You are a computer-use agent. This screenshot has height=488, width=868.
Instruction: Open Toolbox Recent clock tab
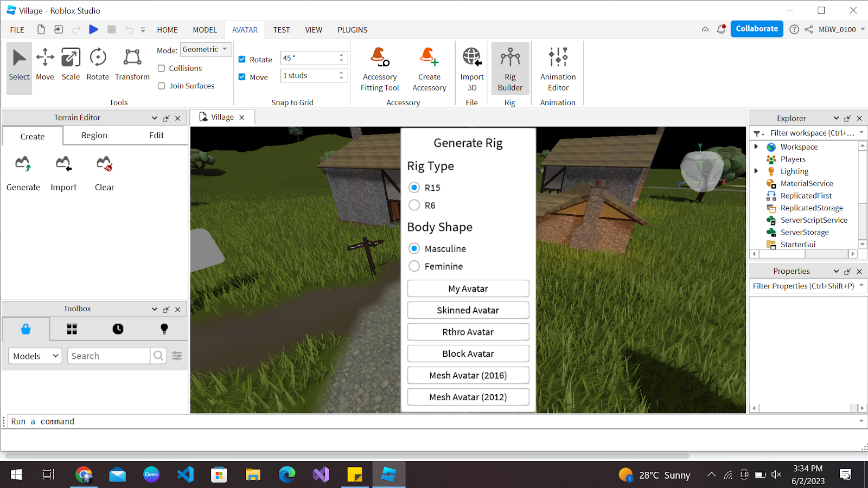point(118,329)
